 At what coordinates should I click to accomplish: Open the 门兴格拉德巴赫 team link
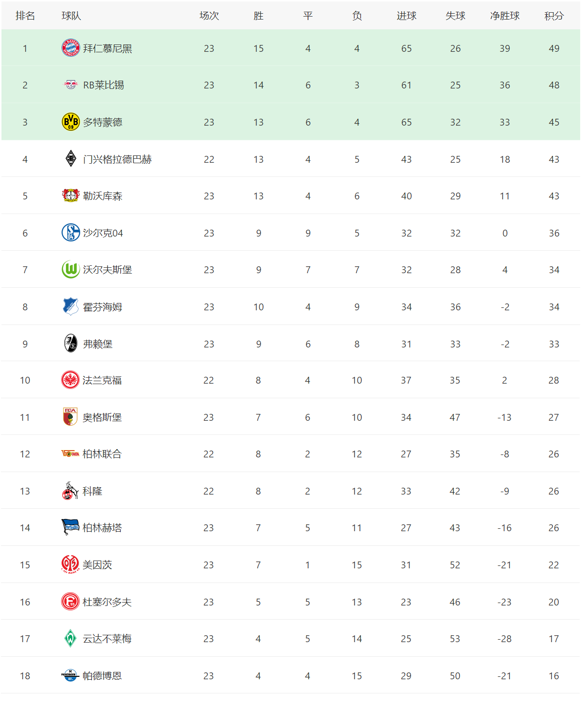pyautogui.click(x=117, y=159)
